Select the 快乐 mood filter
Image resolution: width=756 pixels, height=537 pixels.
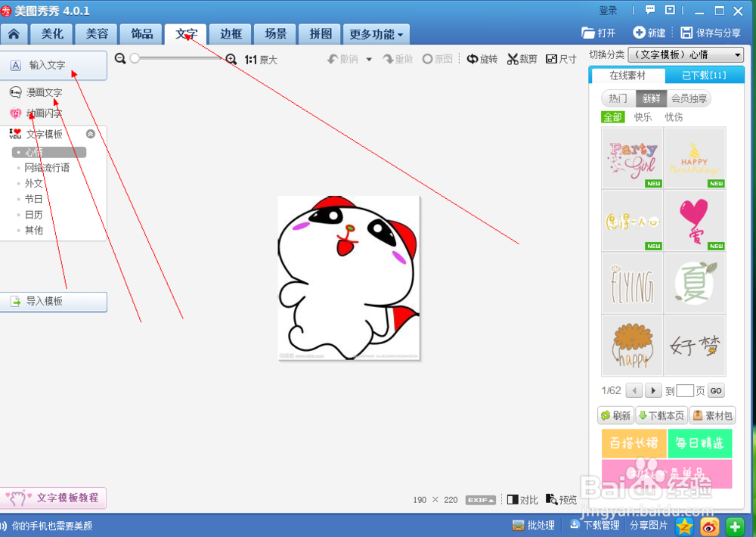[x=644, y=117]
